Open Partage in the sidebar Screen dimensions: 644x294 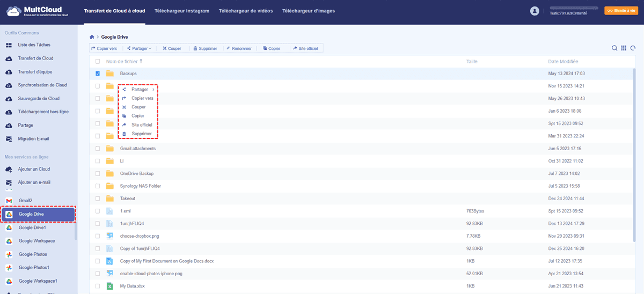pos(25,126)
